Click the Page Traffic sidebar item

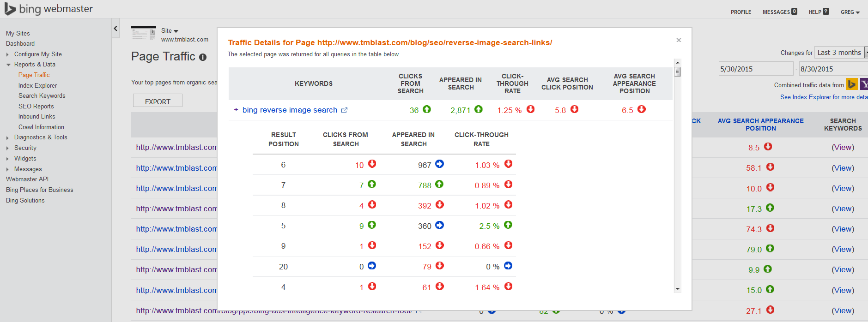pos(34,75)
